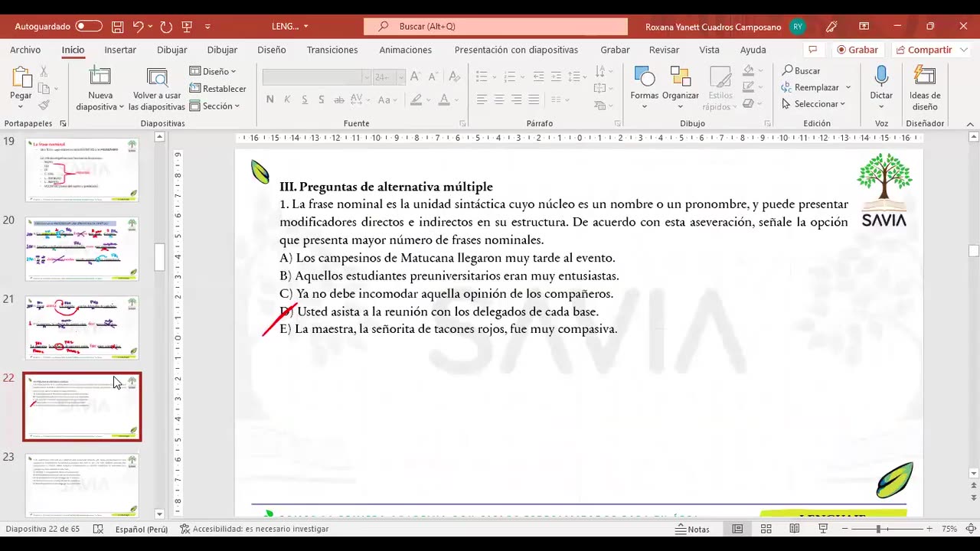Image resolution: width=980 pixels, height=551 pixels.
Task: Click the Save icon in title bar
Action: pyautogui.click(x=117, y=26)
